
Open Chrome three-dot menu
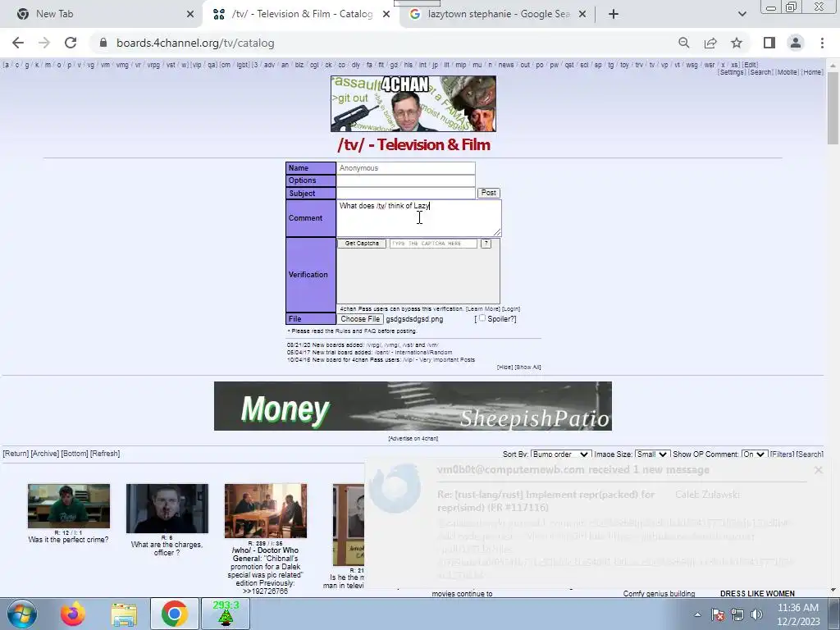click(822, 43)
